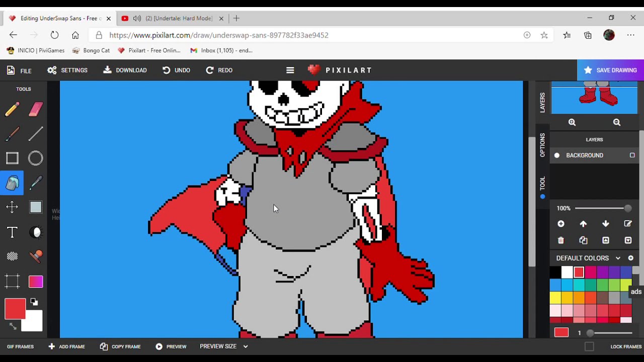Image resolution: width=644 pixels, height=362 pixels.
Task: Adjust the layer opacity 100% slider
Action: (x=603, y=208)
